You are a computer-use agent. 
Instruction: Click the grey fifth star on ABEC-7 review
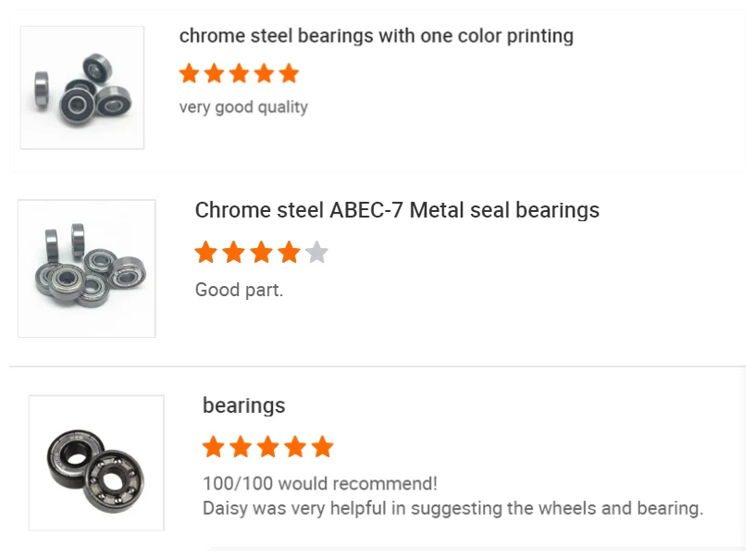tap(316, 252)
